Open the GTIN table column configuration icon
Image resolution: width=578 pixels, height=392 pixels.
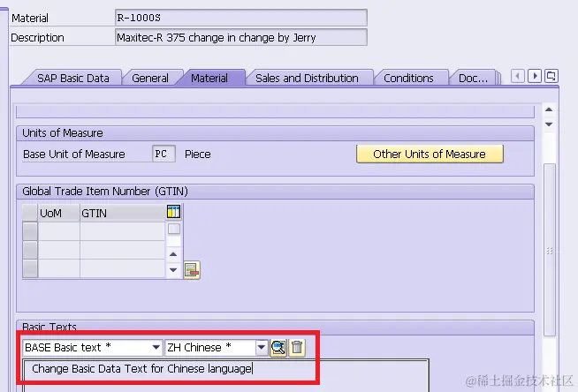(x=173, y=212)
